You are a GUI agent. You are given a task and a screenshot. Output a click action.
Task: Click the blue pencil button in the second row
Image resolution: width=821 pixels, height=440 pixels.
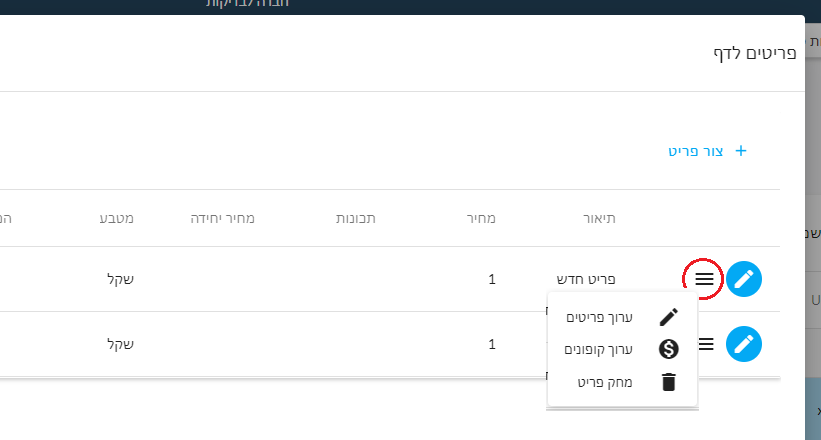(744, 344)
